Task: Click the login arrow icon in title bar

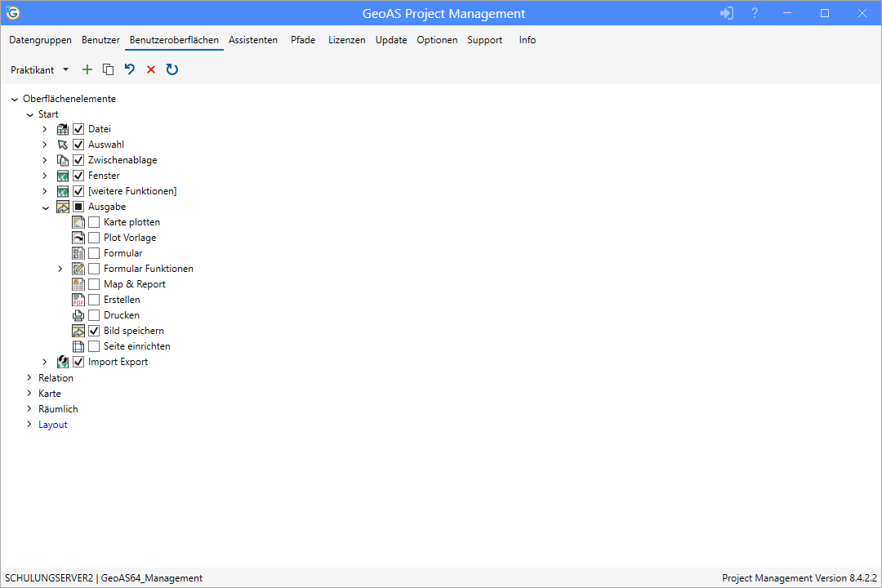Action: pos(727,13)
